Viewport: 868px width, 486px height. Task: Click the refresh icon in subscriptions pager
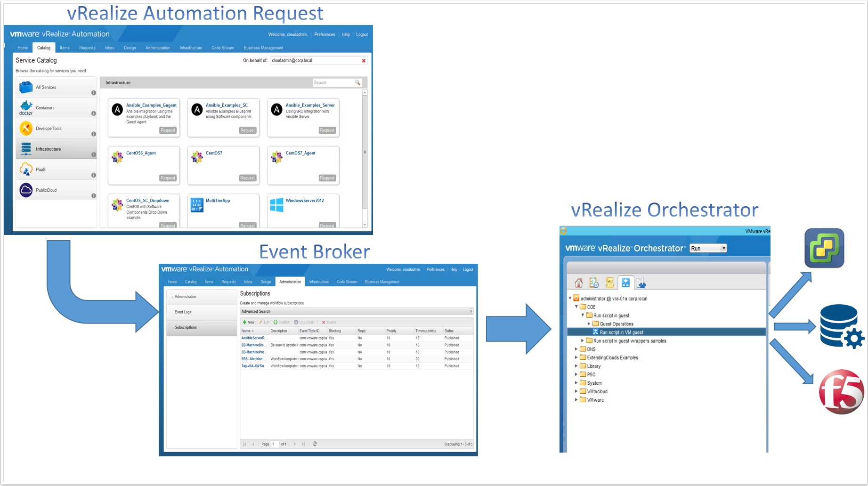pos(315,444)
